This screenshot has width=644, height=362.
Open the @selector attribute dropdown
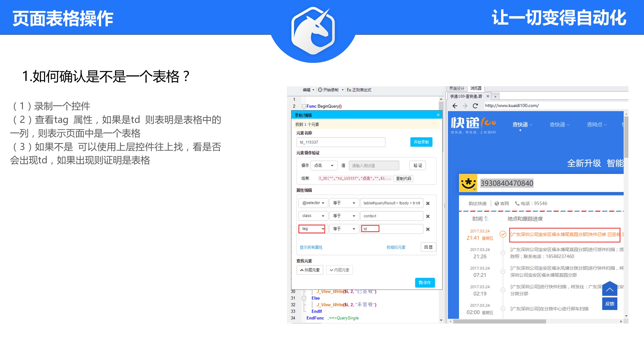coord(313,203)
